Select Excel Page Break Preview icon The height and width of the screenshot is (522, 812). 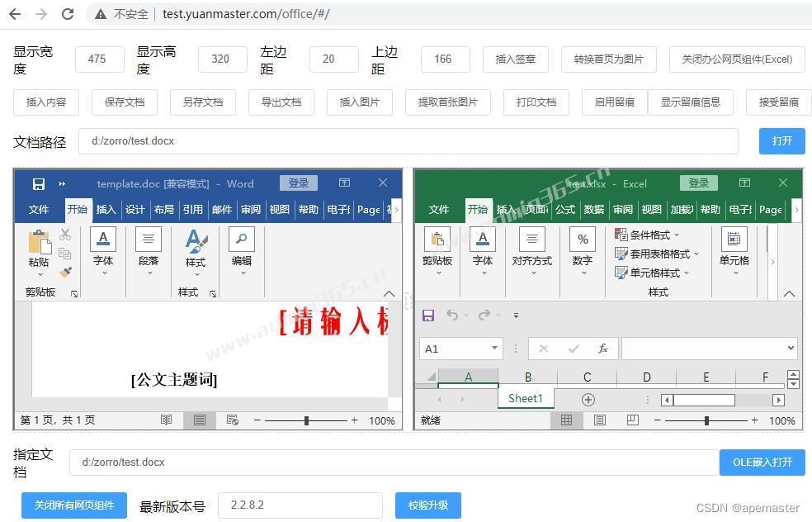click(x=632, y=420)
